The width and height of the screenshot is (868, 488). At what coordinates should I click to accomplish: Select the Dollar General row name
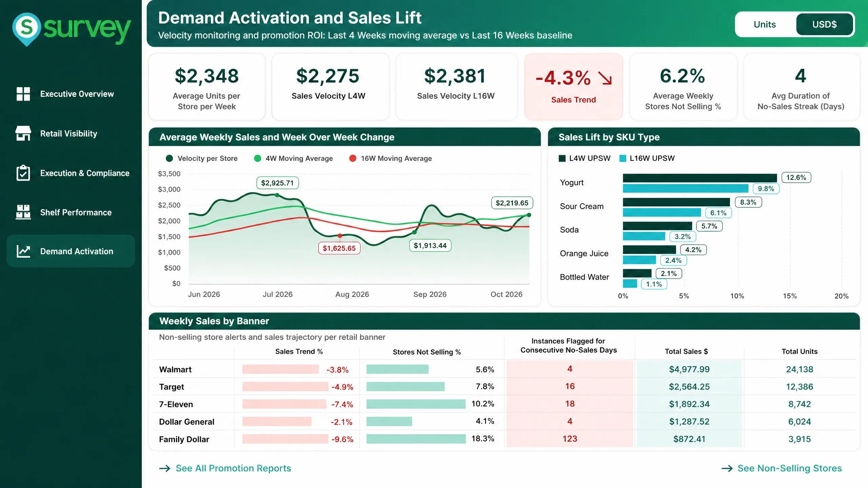point(186,422)
